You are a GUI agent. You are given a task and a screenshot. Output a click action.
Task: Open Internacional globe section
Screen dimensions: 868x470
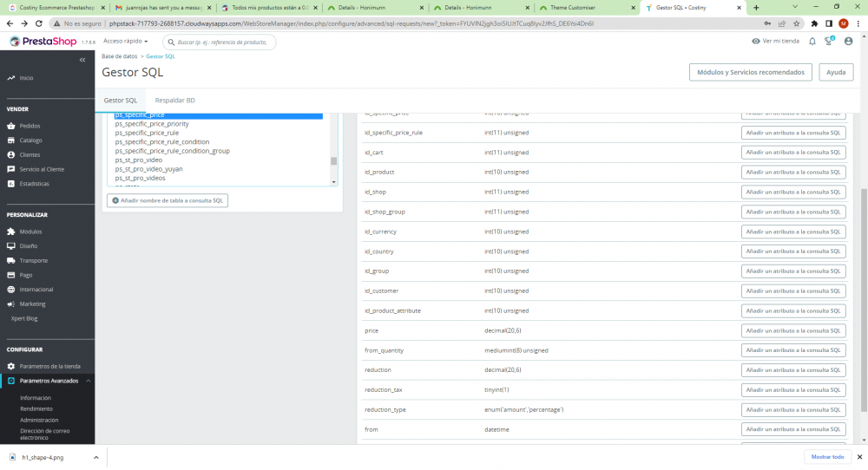11,289
